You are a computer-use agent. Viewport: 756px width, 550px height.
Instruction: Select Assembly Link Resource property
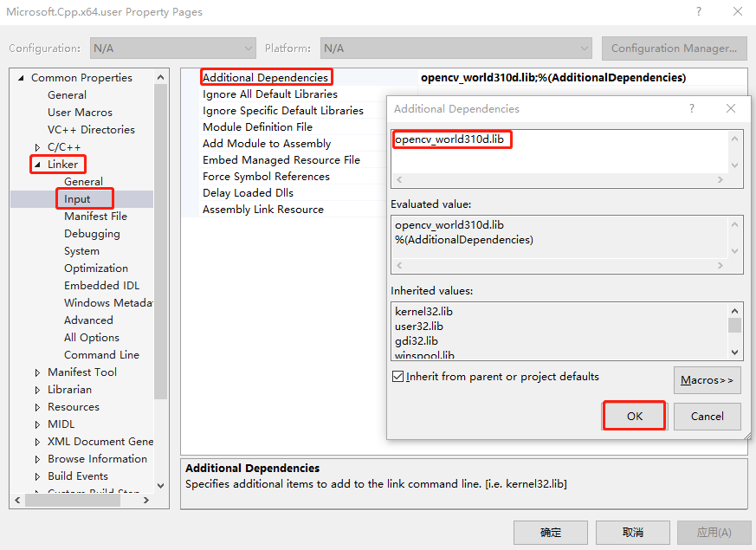[262, 210]
